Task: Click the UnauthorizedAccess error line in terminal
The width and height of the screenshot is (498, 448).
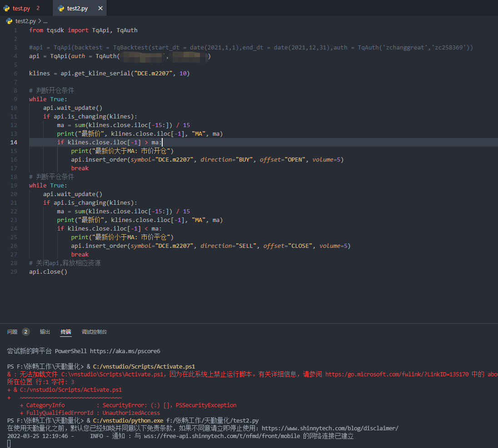Action: [90, 413]
